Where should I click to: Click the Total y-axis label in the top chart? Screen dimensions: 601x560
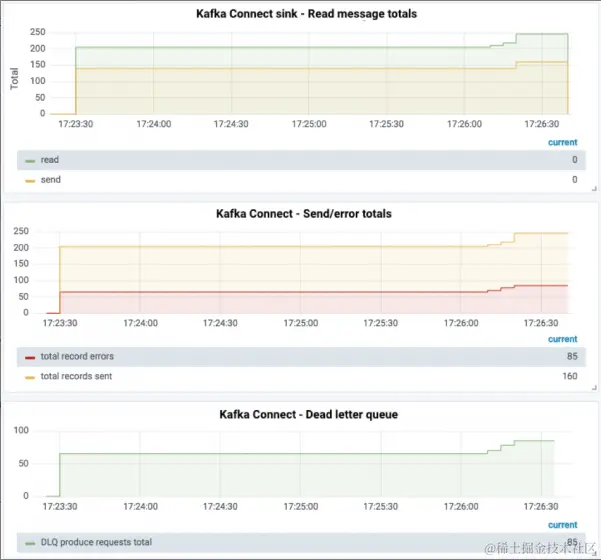[14, 79]
